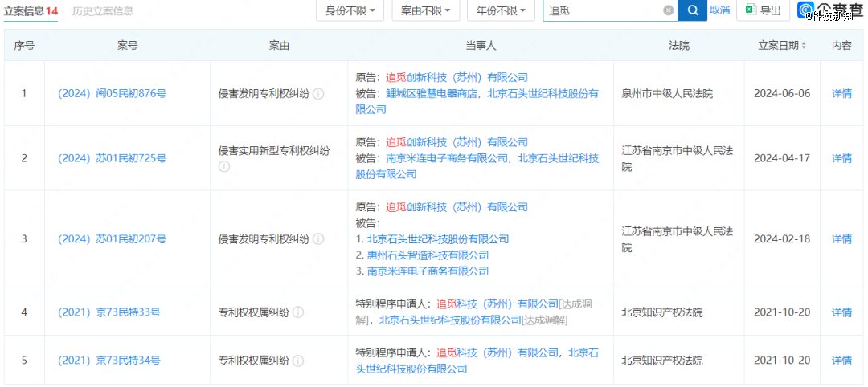Click the 内容 column header

[842, 46]
